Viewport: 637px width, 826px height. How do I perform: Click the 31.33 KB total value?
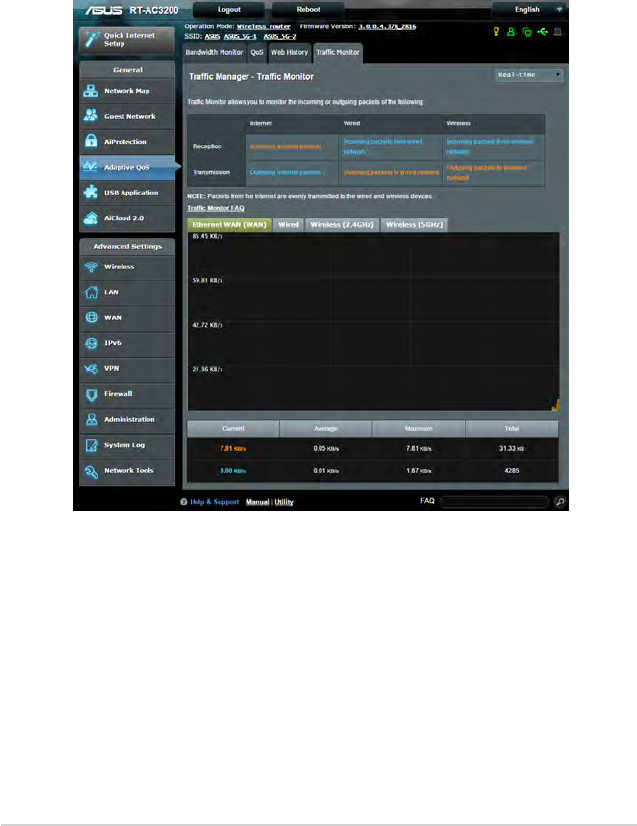512,448
